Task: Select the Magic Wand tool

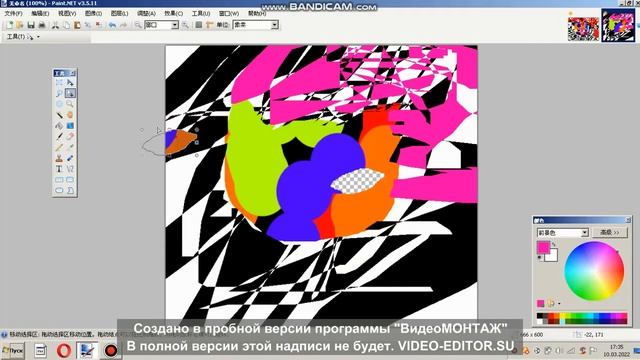Action: [59, 115]
